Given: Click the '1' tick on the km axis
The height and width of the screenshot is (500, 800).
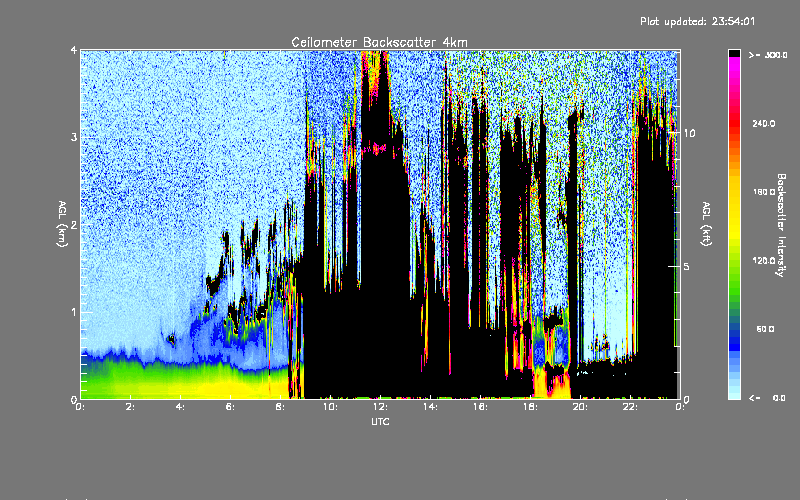Looking at the screenshot, I should click(74, 312).
